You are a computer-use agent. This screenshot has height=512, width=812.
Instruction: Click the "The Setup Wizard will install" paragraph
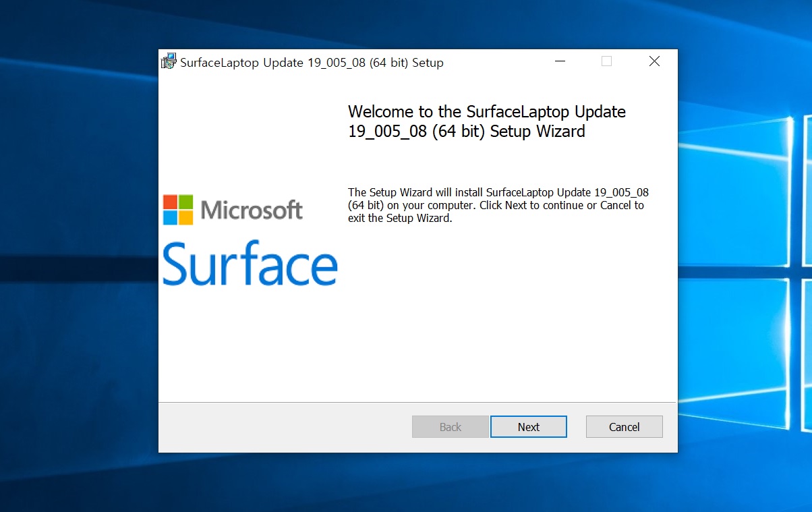[498, 205]
